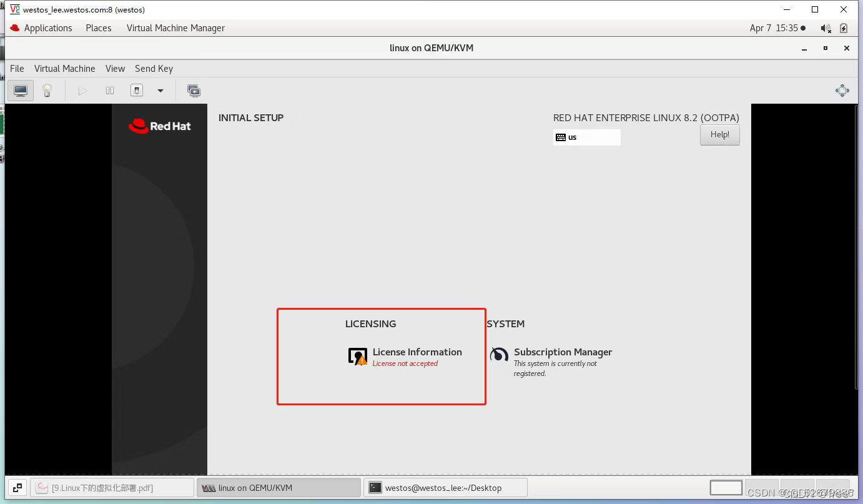This screenshot has height=504, width=863.
Task: Open License Information
Action: (405, 357)
